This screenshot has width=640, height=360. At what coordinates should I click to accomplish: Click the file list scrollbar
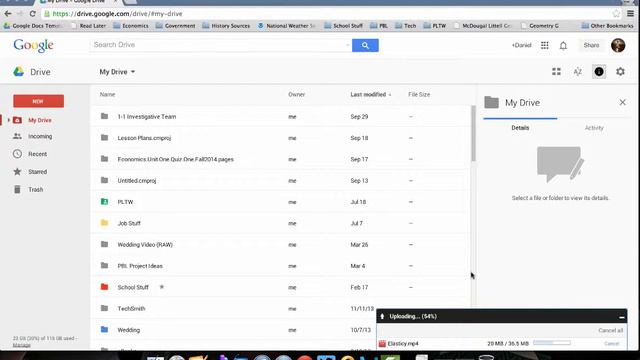[x=473, y=134]
